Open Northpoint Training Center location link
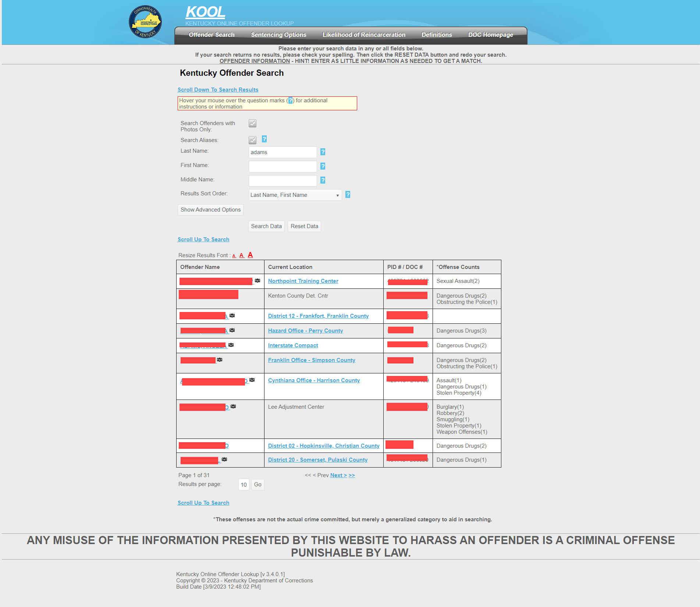Image resolution: width=700 pixels, height=607 pixels. coord(303,281)
